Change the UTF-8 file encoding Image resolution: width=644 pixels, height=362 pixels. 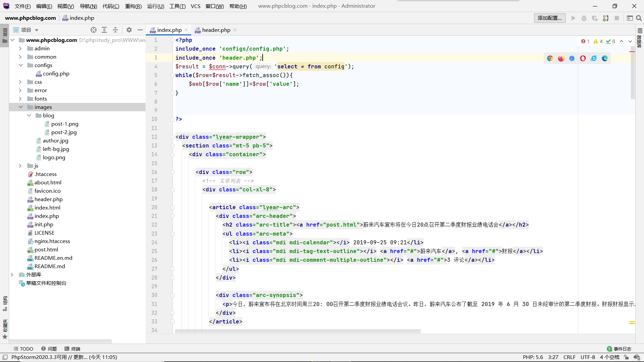588,357
